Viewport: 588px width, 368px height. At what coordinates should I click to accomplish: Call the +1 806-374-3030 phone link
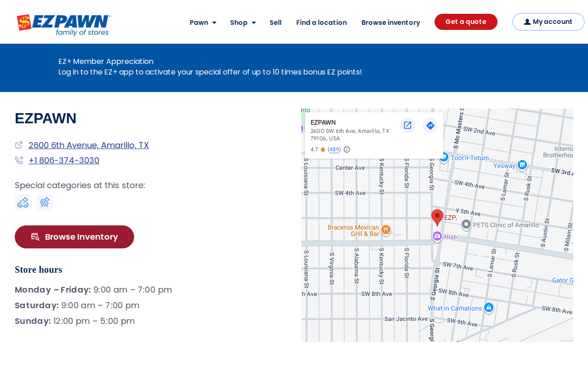click(64, 160)
